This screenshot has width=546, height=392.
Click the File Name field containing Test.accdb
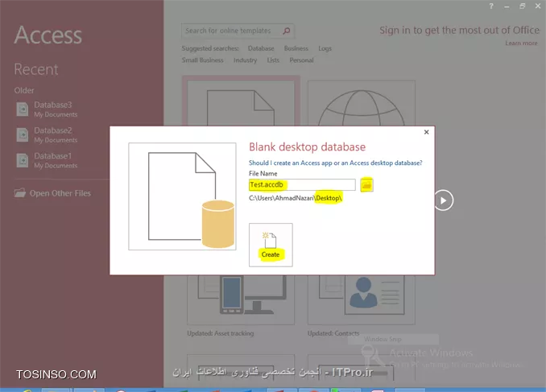pyautogui.click(x=302, y=184)
